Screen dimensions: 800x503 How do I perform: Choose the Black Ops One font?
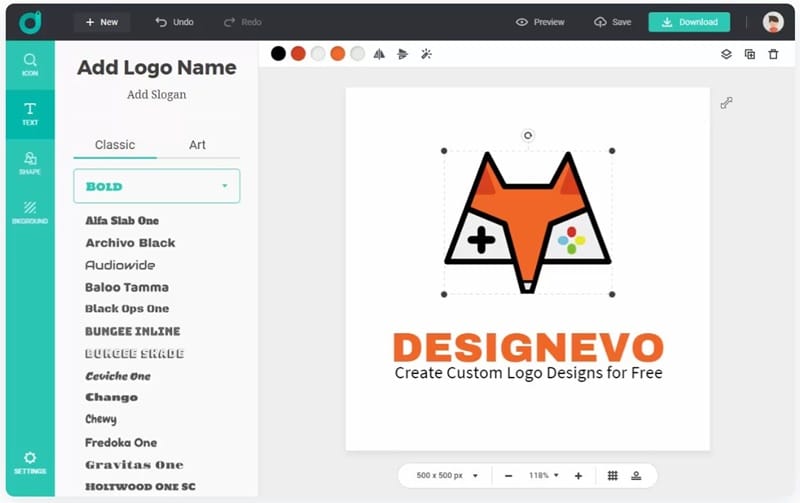tap(127, 309)
